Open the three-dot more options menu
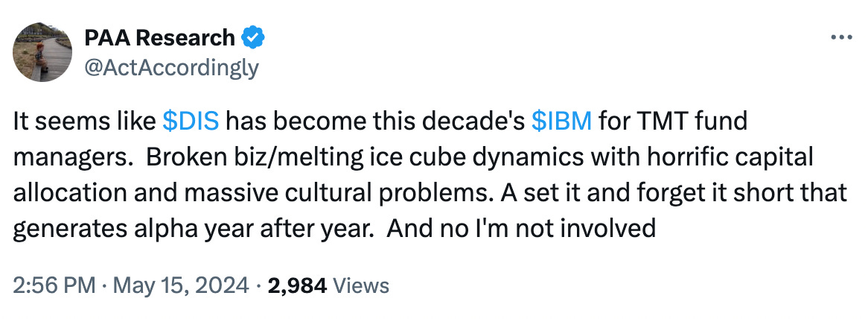This screenshot has height=319, width=868. tap(841, 38)
